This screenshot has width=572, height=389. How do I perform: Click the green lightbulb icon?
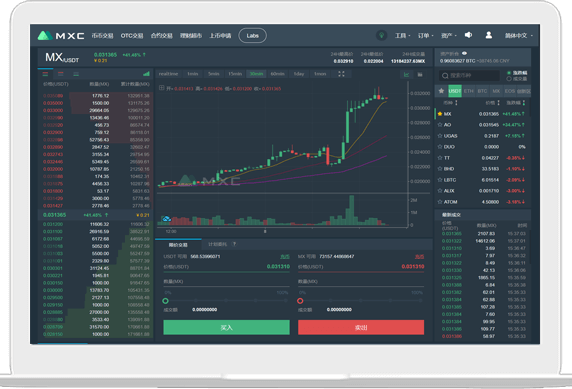coord(382,35)
